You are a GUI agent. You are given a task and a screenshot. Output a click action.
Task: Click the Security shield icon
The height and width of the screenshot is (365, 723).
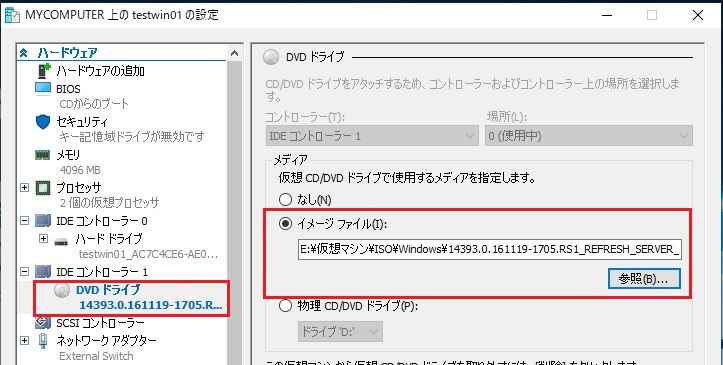(x=43, y=122)
